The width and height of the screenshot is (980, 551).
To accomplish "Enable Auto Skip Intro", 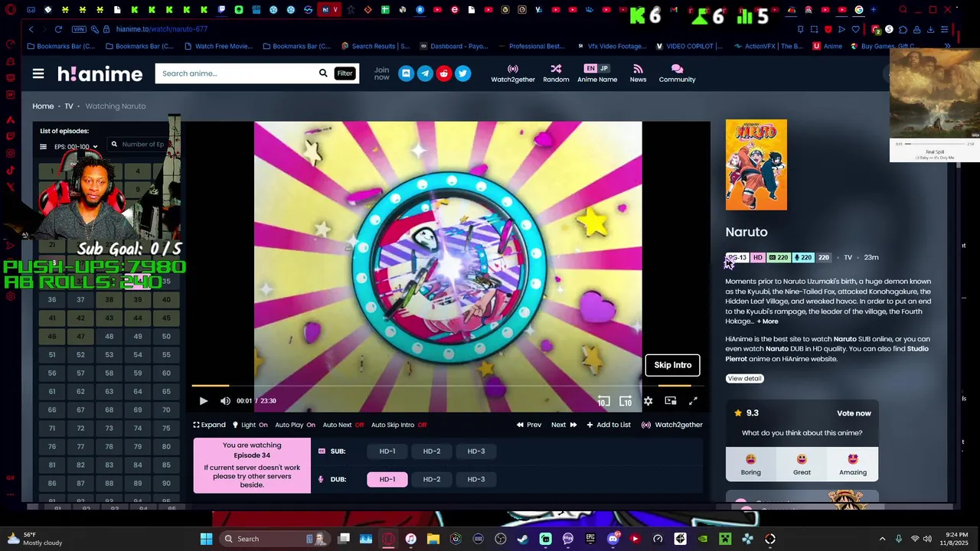I will 399,425.
